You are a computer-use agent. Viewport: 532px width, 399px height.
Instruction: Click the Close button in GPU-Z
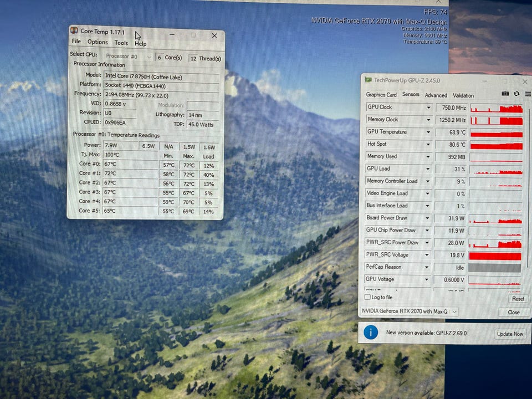click(x=514, y=312)
